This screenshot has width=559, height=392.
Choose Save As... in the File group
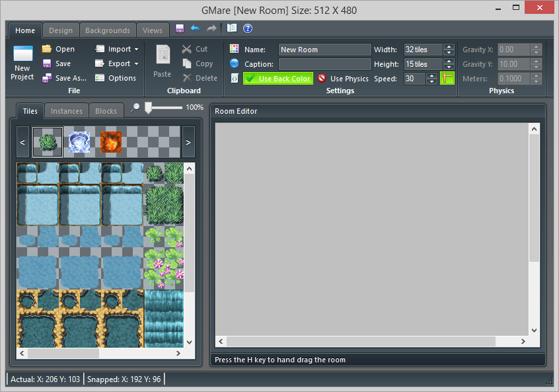pyautogui.click(x=64, y=78)
